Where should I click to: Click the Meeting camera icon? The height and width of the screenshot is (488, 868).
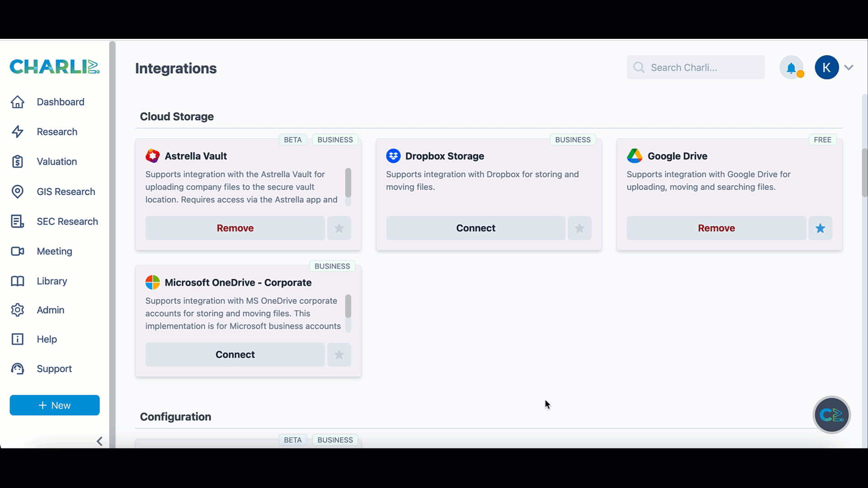(18, 251)
